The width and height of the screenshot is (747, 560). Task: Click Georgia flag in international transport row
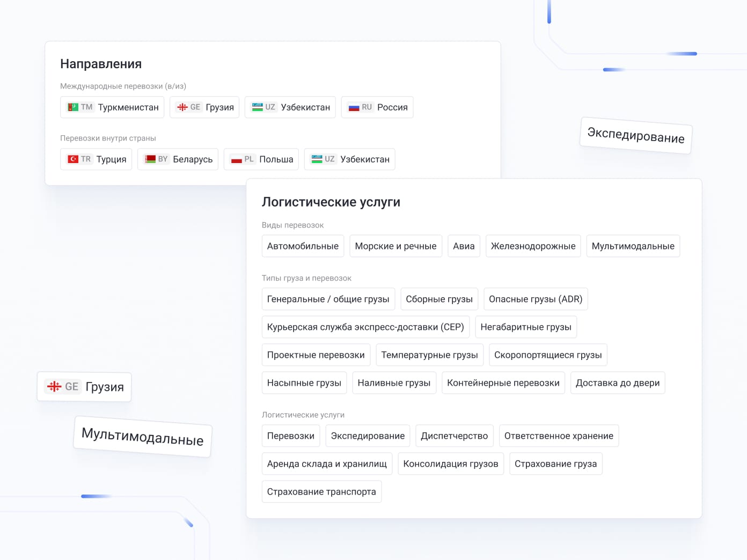[182, 107]
